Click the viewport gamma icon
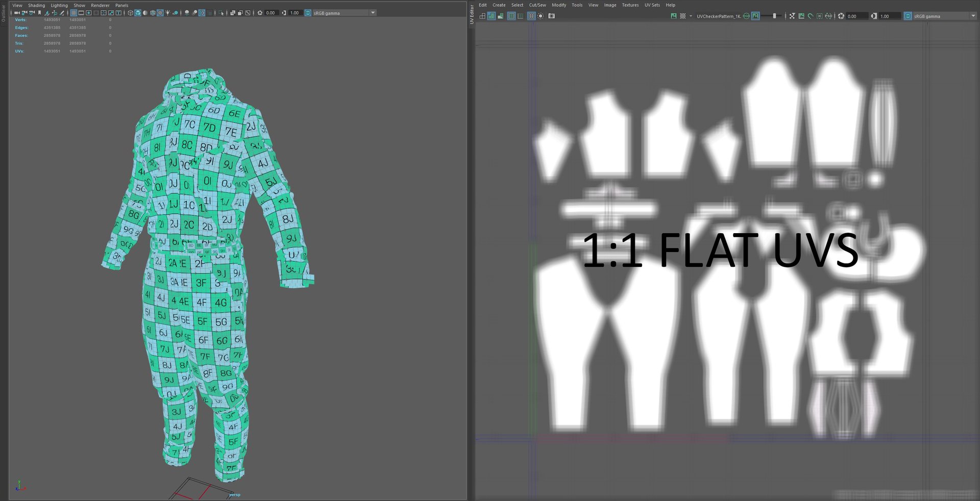Viewport: 980px width, 501px height. tap(284, 13)
